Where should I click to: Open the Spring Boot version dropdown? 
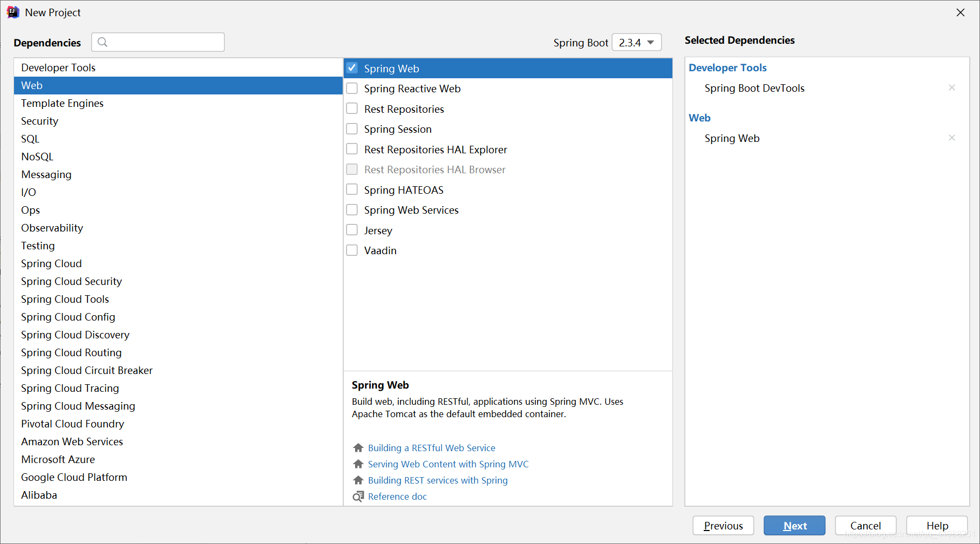(x=637, y=43)
